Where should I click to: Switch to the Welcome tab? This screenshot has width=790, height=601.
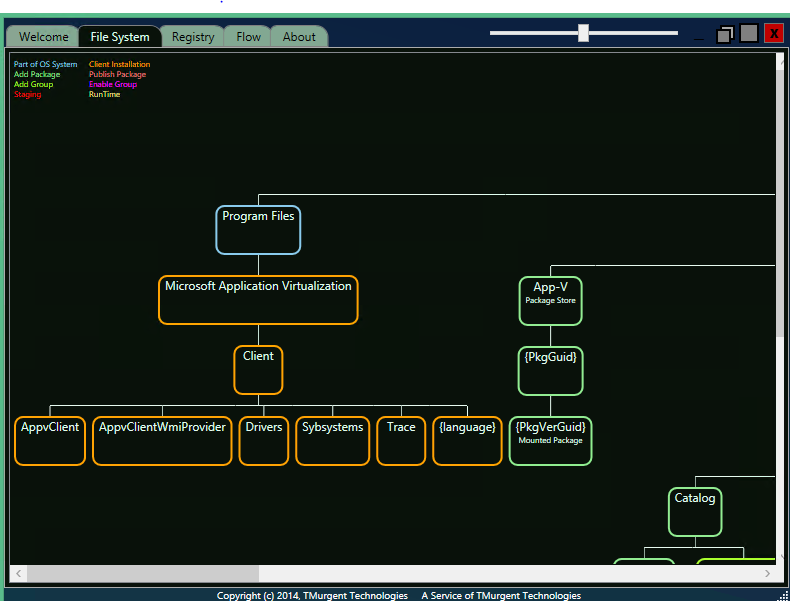43,36
